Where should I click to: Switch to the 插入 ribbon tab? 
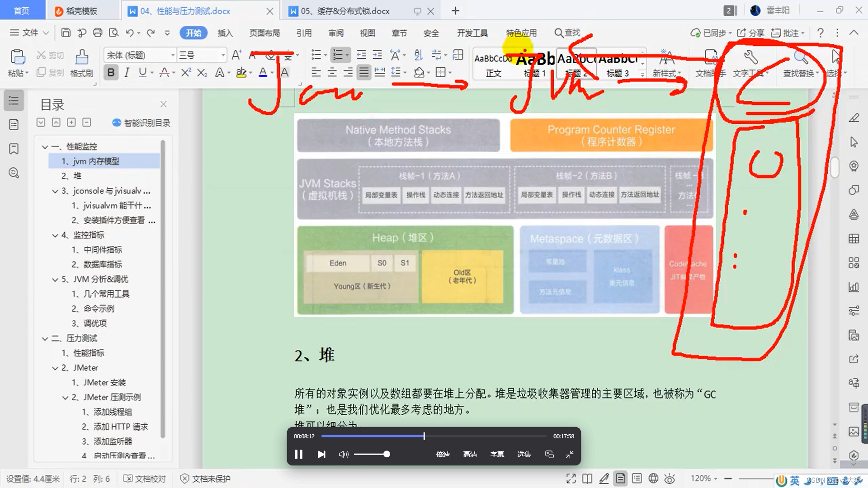225,33
